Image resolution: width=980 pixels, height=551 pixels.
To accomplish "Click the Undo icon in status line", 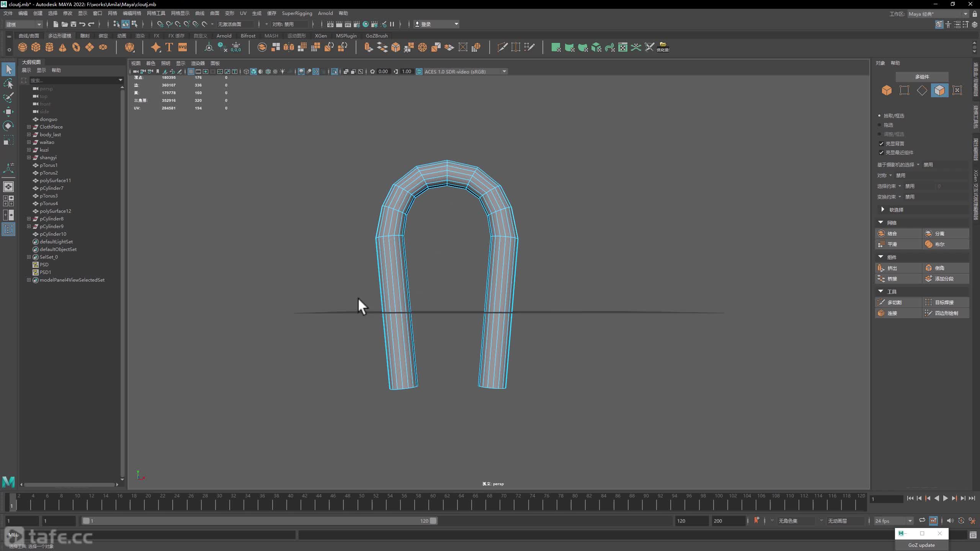I will pos(82,24).
